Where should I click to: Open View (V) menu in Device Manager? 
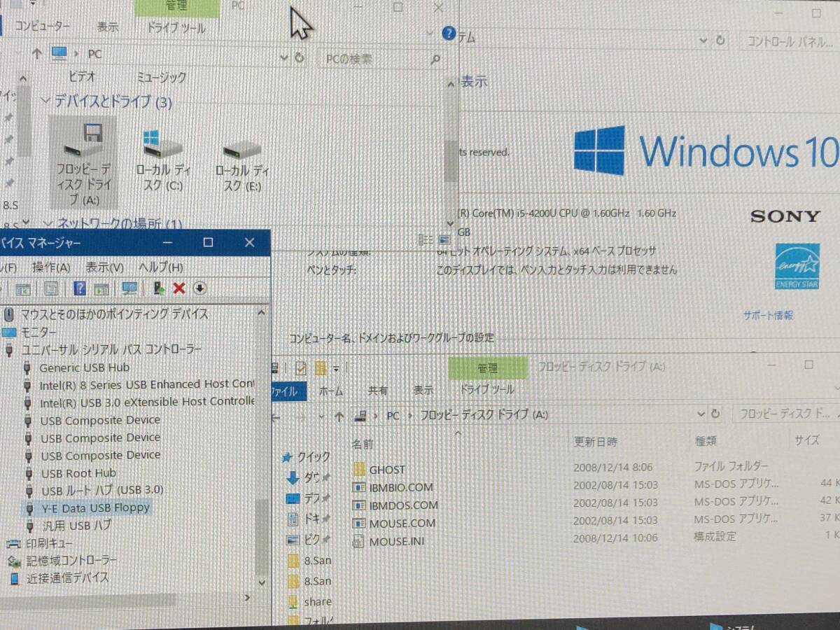[x=104, y=267]
